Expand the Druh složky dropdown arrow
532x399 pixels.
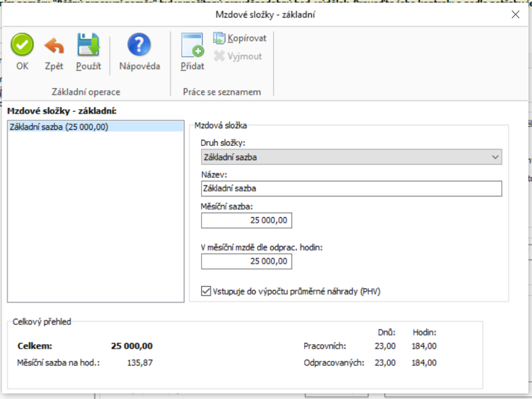click(495, 157)
